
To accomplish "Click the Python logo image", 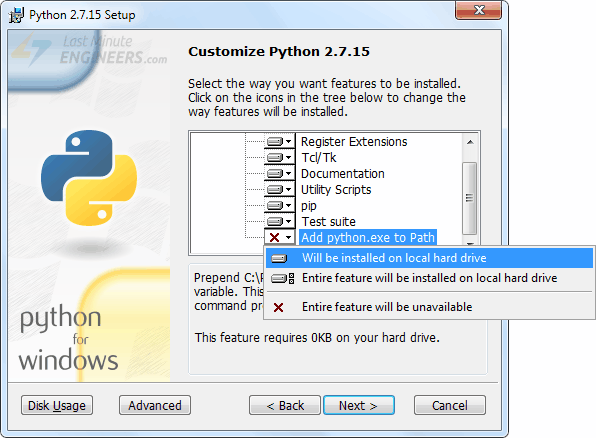I will pyautogui.click(x=89, y=178).
